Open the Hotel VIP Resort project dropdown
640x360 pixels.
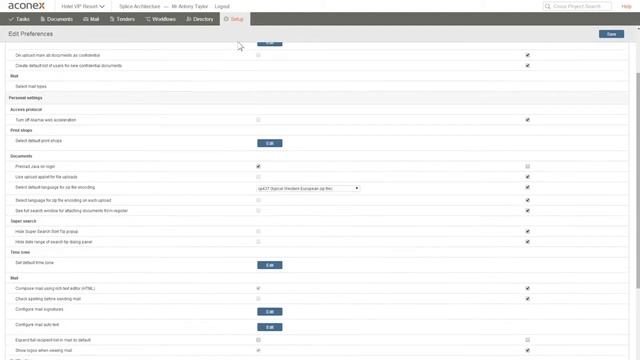(x=83, y=7)
